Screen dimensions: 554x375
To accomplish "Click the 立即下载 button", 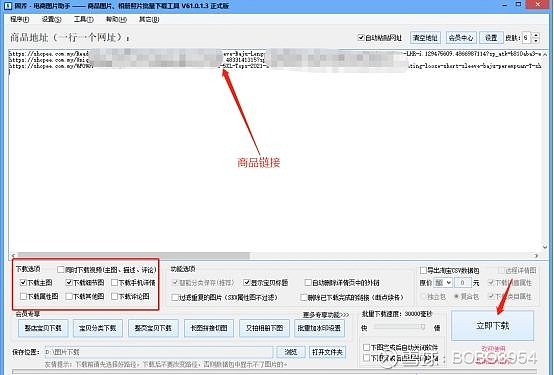I will point(493,326).
